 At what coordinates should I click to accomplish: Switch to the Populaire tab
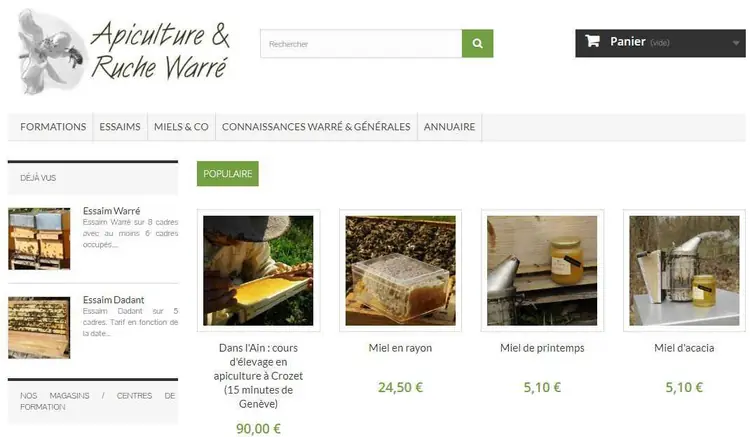tap(228, 174)
